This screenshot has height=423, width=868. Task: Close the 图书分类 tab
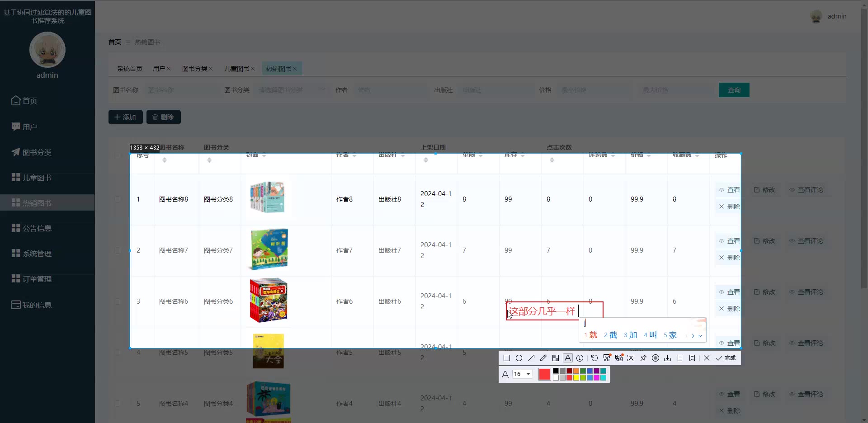(x=211, y=69)
